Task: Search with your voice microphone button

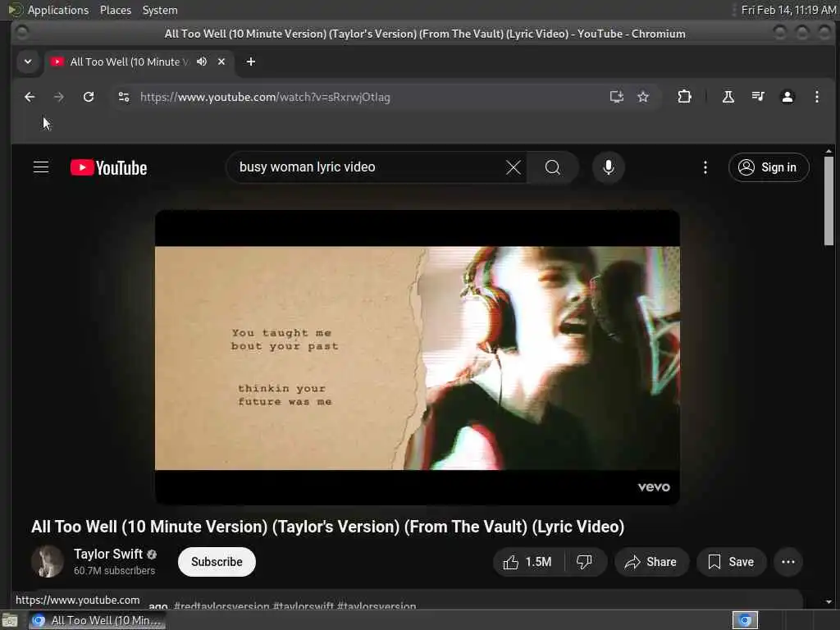Action: tap(608, 167)
